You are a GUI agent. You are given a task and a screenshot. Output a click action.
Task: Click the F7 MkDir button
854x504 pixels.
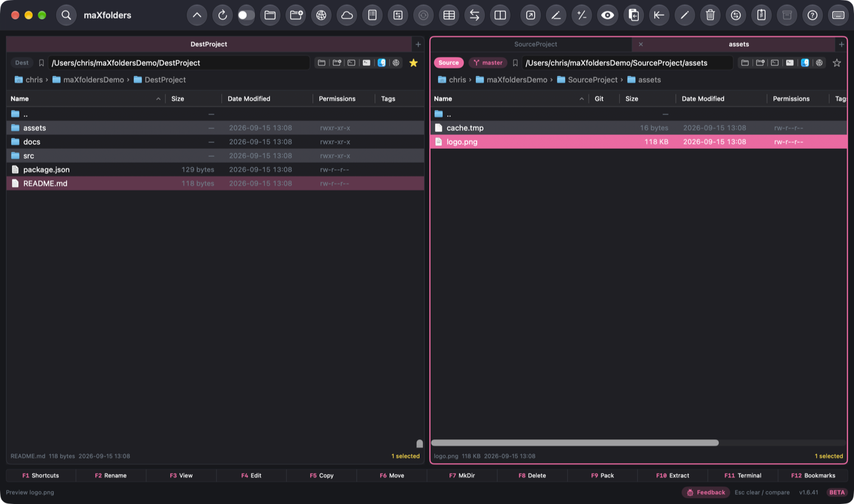pyautogui.click(x=462, y=475)
